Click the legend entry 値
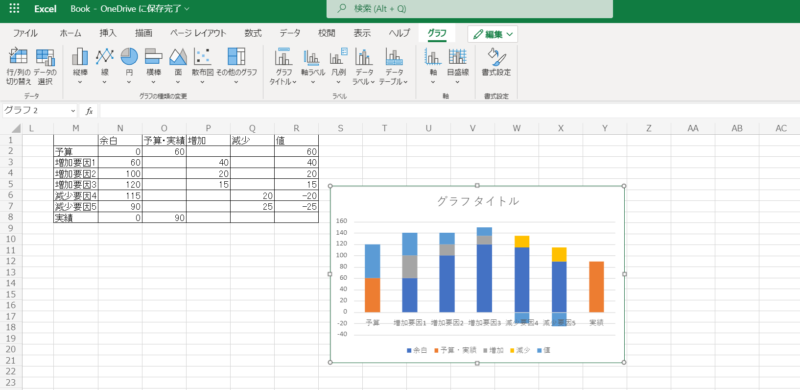Viewport: 800px width, 390px height. pos(543,350)
